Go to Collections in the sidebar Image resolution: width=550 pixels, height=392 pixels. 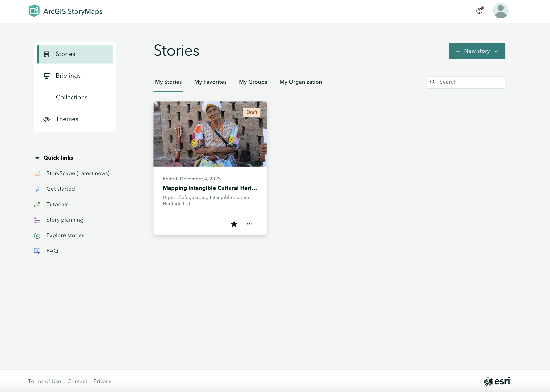[72, 98]
